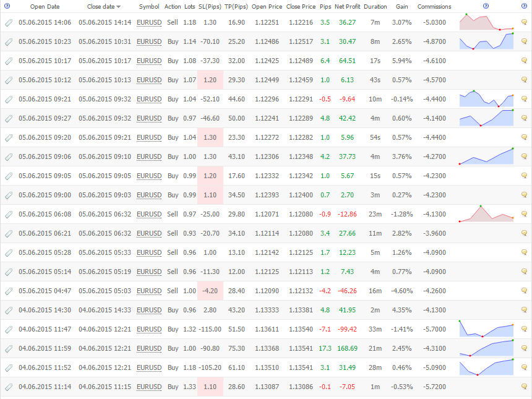Sort by the Close date column arrow
Image resolution: width=532 pixels, height=399 pixels.
pos(118,7)
